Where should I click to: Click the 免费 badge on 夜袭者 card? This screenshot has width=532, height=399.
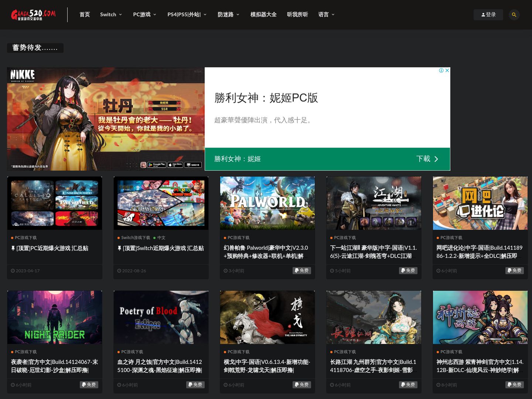click(x=89, y=385)
